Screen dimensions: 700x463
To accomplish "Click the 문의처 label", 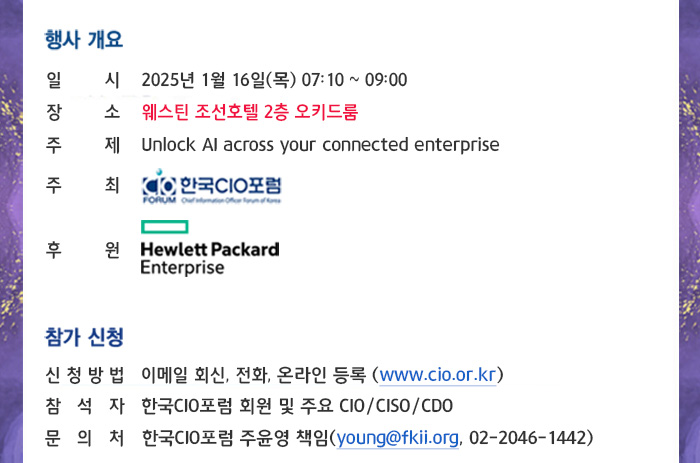I will pyautogui.click(x=84, y=438).
